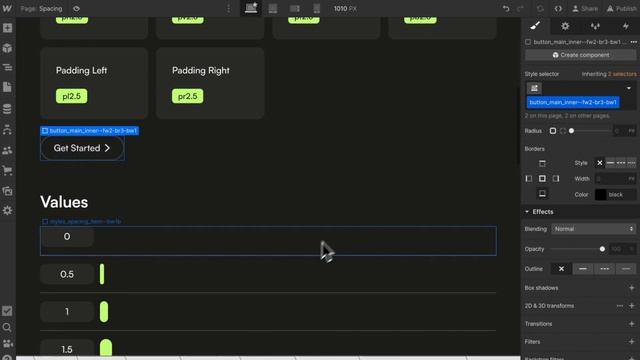Viewport: 640px width, 360px height.
Task: Open the Search magnifier tool
Action: point(7,327)
